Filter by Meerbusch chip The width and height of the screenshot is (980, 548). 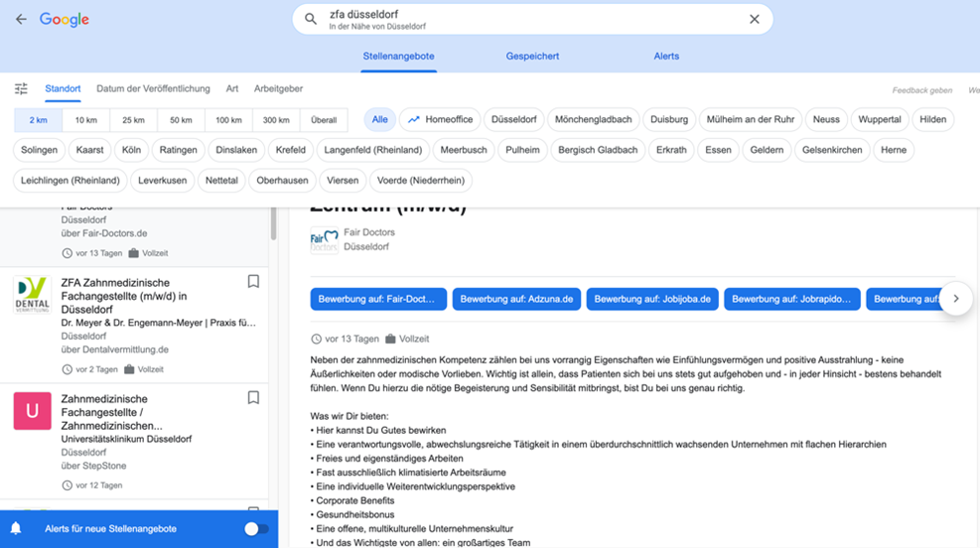[x=464, y=150]
